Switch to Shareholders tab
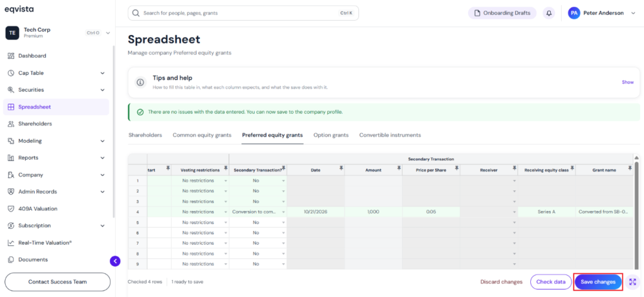The height and width of the screenshot is (297, 644). pyautogui.click(x=145, y=135)
